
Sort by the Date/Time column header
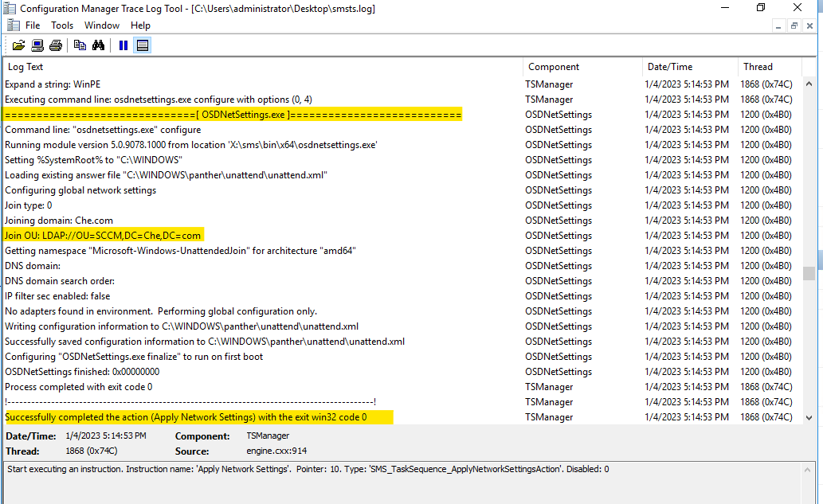click(690, 67)
